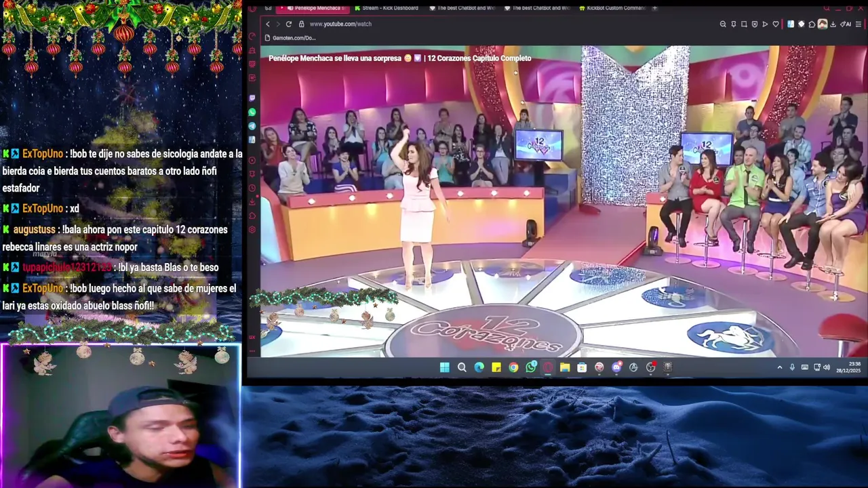Image resolution: width=868 pixels, height=488 pixels.
Task: Open sidebar player icon
Action: (x=252, y=160)
